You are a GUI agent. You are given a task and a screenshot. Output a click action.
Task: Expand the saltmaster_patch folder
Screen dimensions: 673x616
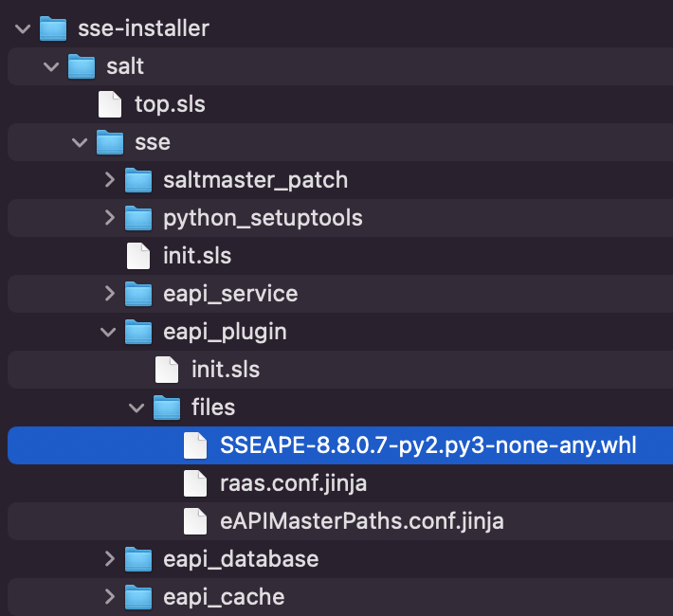pyautogui.click(x=109, y=180)
